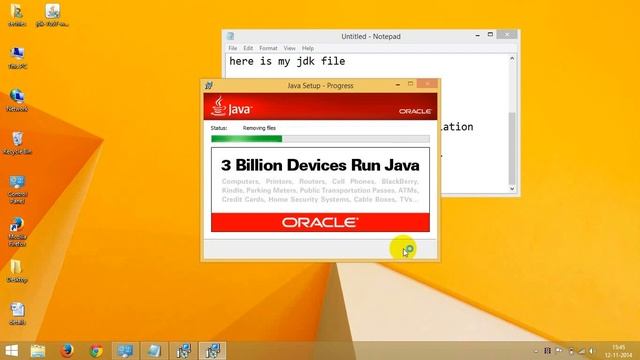Open the taskbar clock and date
640x360 pixels.
click(618, 351)
